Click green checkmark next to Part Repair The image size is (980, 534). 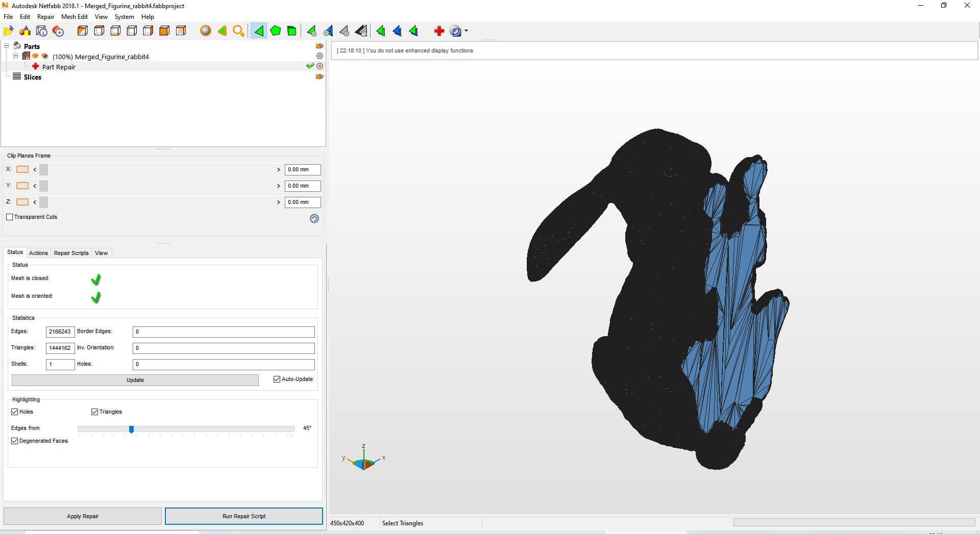(310, 66)
